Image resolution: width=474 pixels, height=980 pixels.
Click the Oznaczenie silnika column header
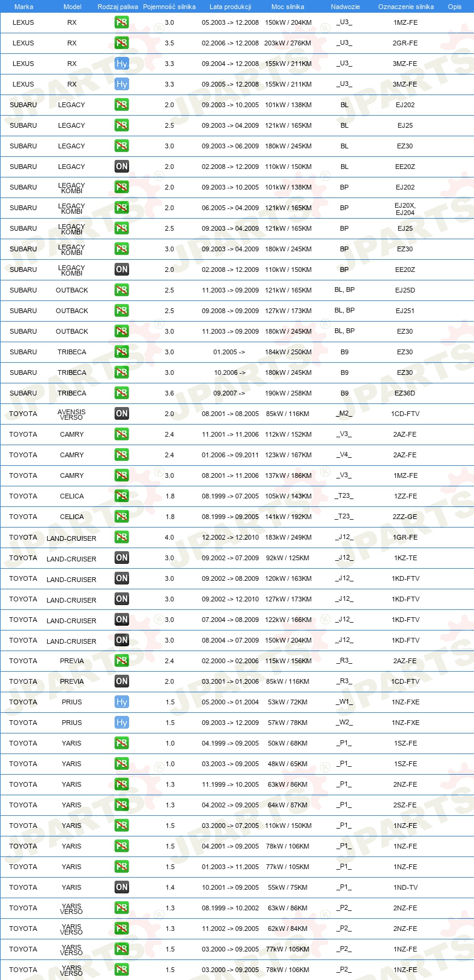(406, 7)
